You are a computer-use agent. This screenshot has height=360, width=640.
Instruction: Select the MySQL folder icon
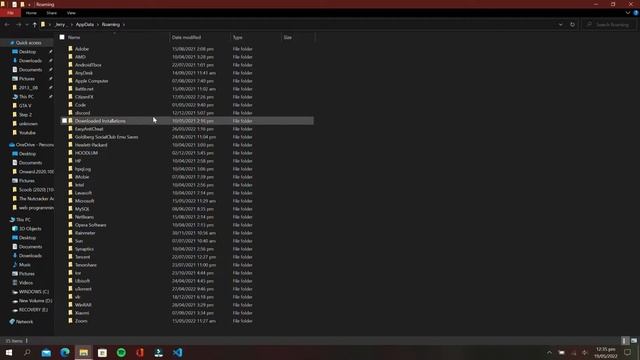(70, 209)
